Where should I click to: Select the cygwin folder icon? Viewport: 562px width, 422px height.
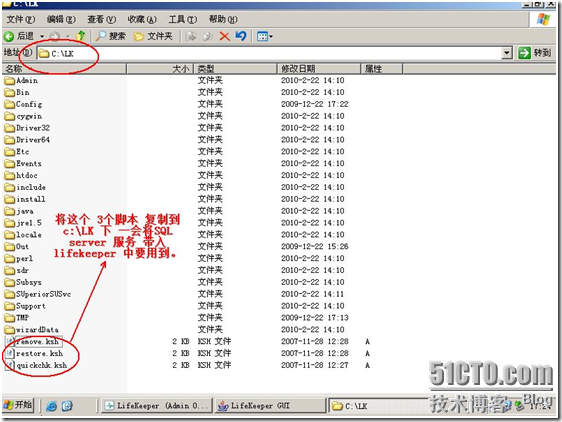coord(9,116)
